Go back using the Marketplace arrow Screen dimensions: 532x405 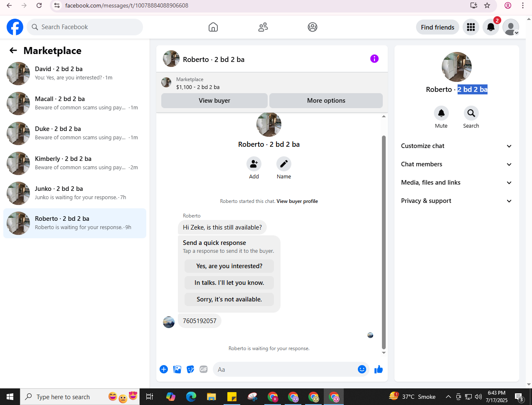[x=13, y=50]
